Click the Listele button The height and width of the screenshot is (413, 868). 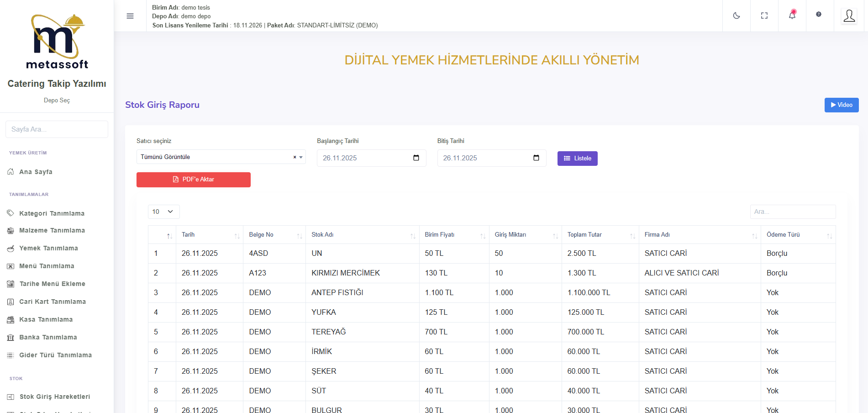pyautogui.click(x=577, y=159)
